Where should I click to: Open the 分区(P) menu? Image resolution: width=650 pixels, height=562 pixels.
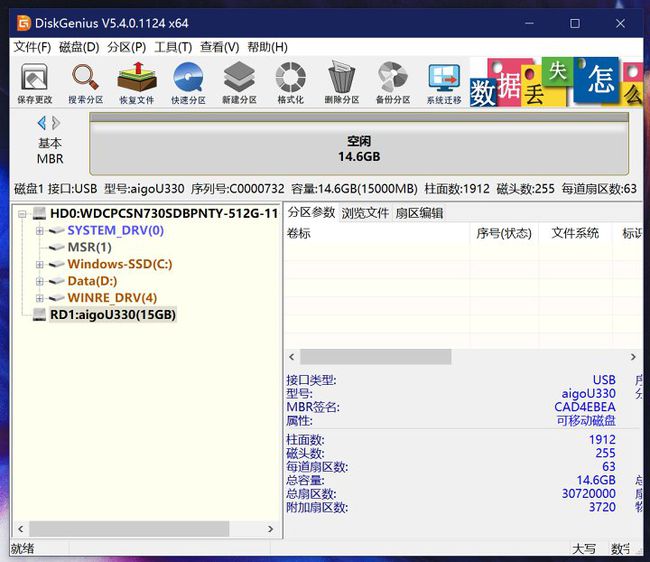pos(126,47)
